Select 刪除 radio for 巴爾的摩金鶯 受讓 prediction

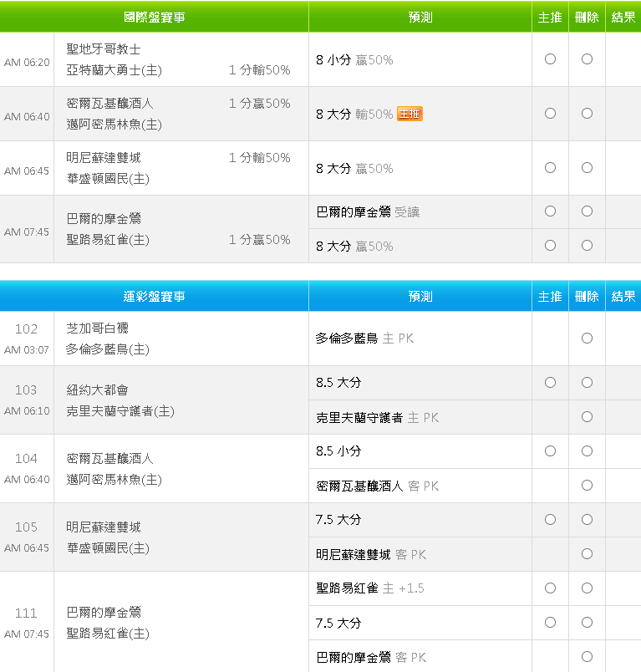pyautogui.click(x=587, y=211)
